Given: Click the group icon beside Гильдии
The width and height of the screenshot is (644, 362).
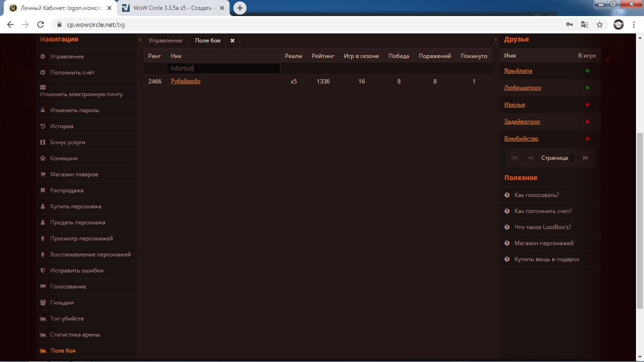Looking at the screenshot, I should (43, 303).
